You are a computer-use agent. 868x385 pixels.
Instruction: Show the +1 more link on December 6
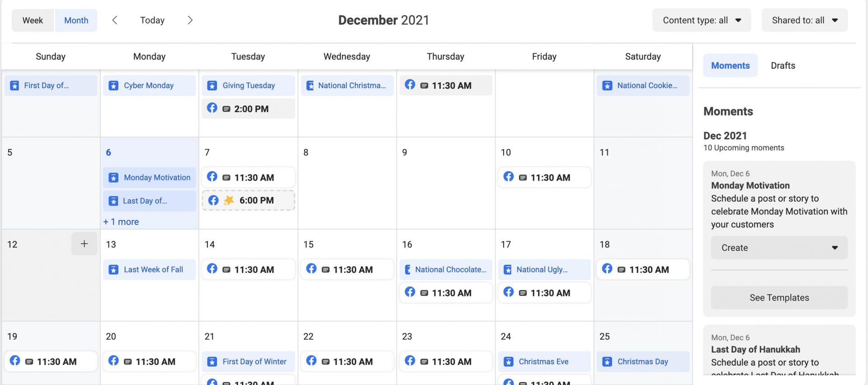(x=121, y=222)
